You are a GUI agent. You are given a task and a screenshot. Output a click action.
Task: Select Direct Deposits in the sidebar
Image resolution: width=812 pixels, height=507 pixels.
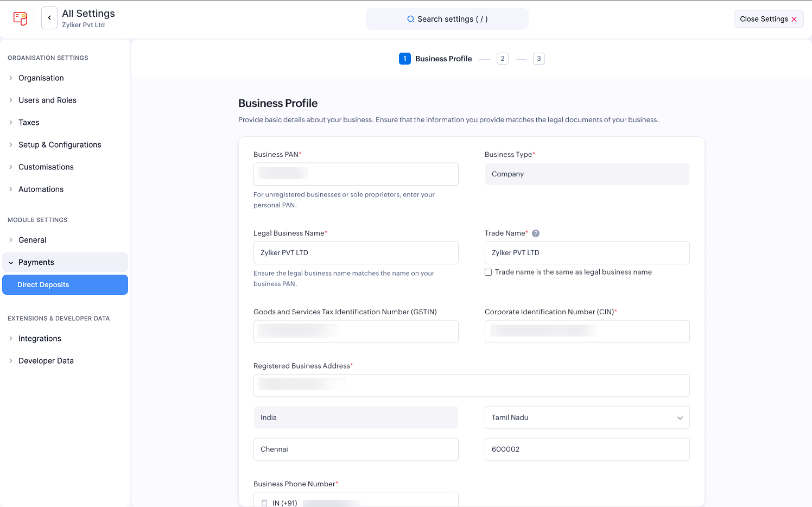tap(43, 284)
